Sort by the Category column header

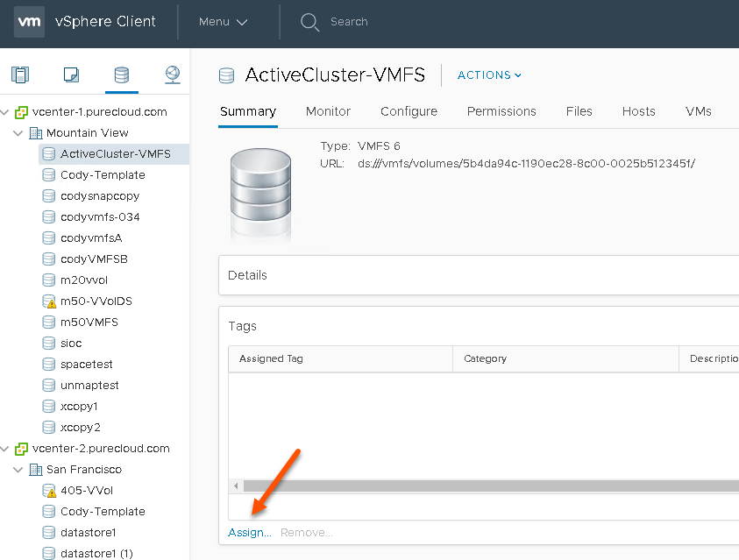coord(565,359)
